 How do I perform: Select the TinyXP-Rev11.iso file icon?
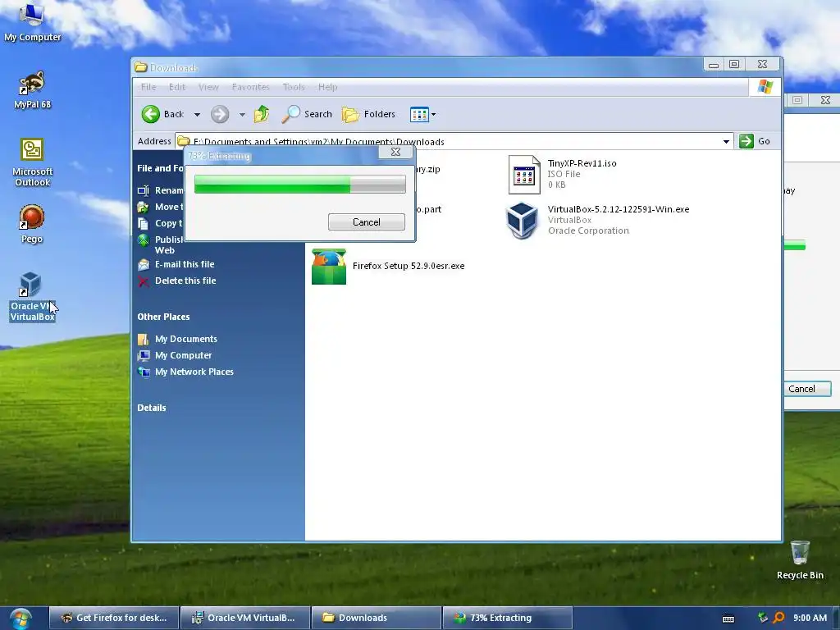pyautogui.click(x=524, y=174)
